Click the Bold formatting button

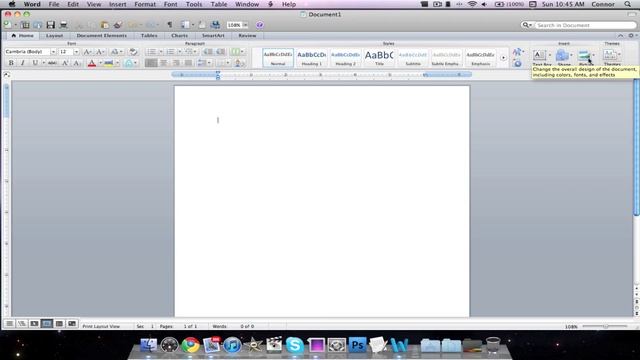point(11,63)
